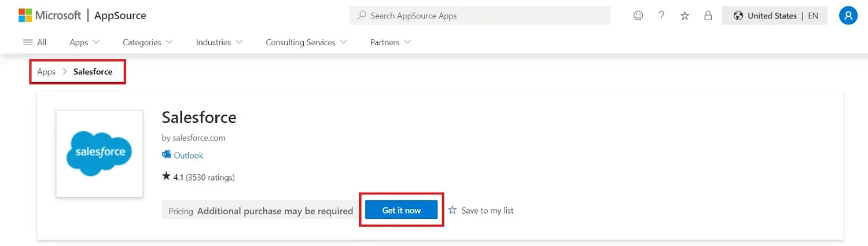The width and height of the screenshot is (868, 246).
Task: Expand the Apps dropdown menu
Action: 84,42
